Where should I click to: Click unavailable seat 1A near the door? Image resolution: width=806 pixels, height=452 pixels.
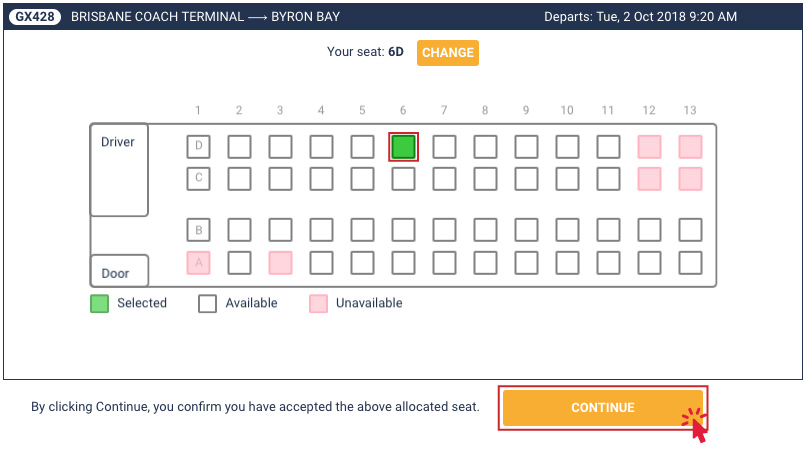[198, 263]
